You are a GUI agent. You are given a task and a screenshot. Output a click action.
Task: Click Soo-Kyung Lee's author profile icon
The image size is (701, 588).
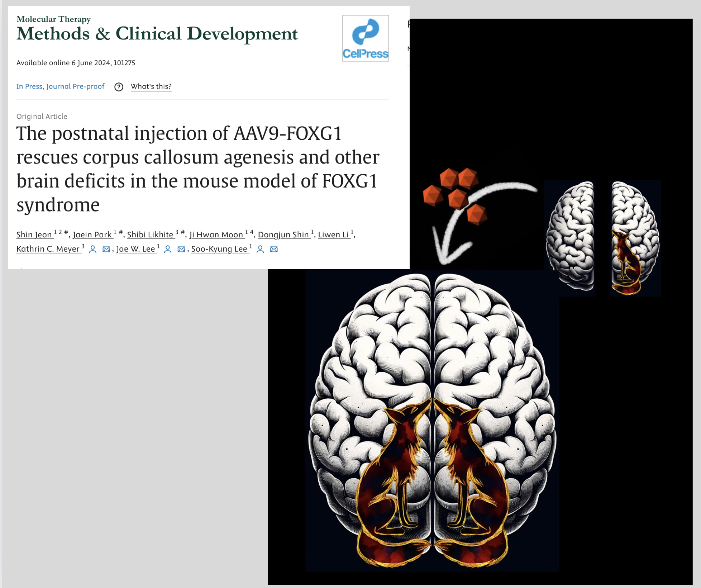[261, 249]
